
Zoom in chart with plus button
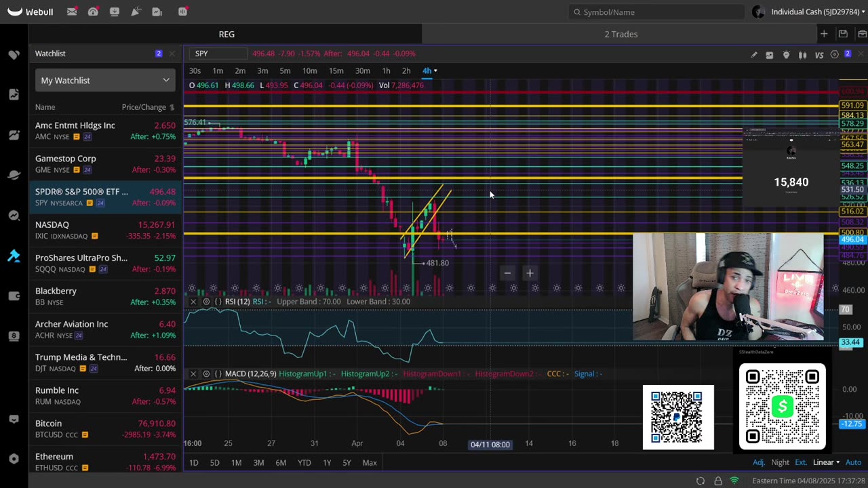[530, 273]
